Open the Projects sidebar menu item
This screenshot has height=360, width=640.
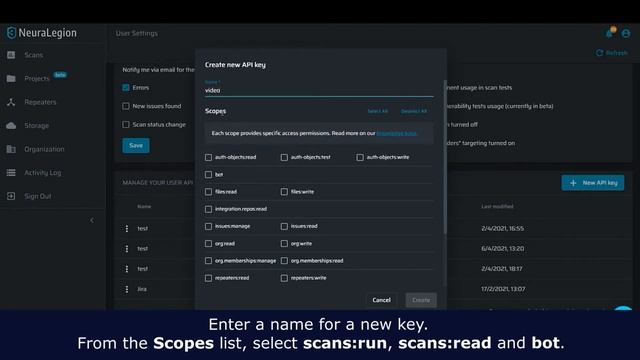pos(37,78)
